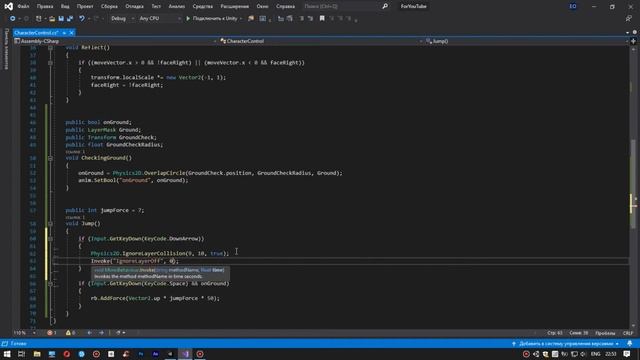Open the Вид menu

click(65, 7)
